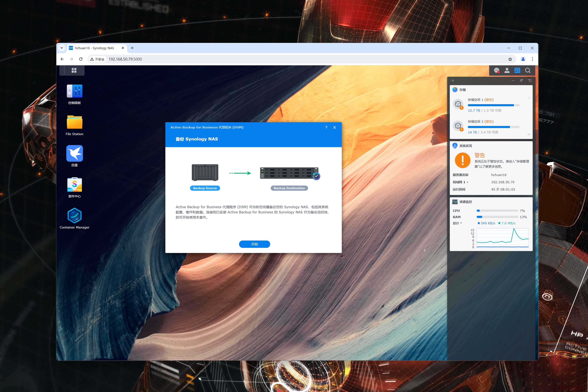The image size is (588, 392).
Task: Click the Backup Source label
Action: click(205, 188)
